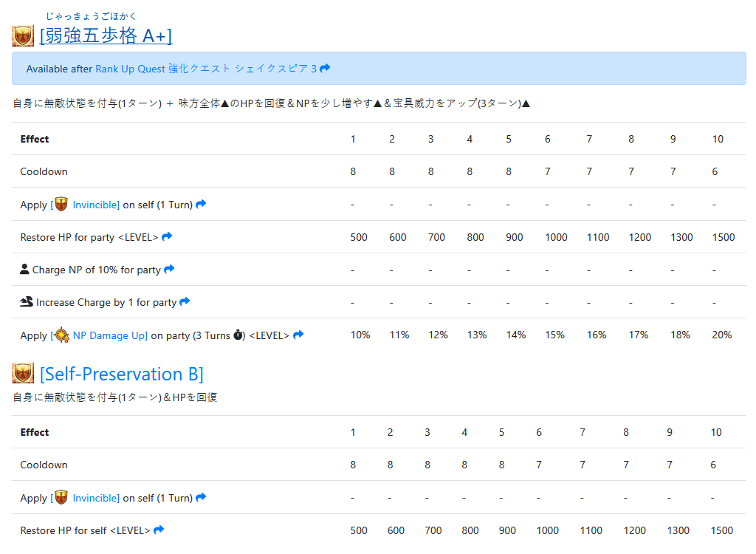Screen dimensions: 756x554
Task: Click the shield icon beside 弱強五歩格 A+
Action: point(23,35)
